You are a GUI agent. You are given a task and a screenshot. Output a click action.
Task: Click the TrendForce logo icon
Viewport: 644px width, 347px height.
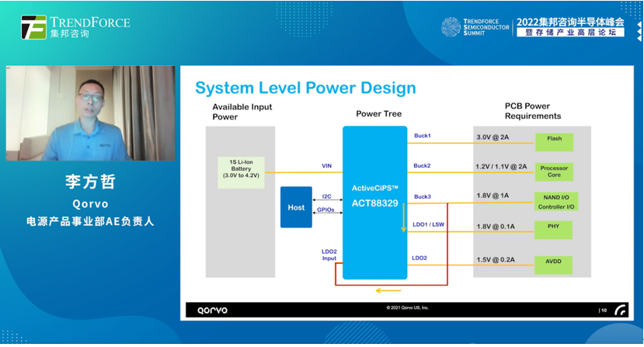pos(33,27)
